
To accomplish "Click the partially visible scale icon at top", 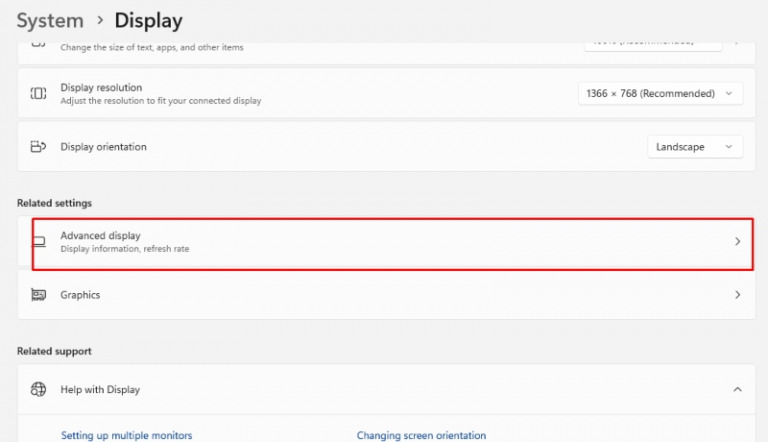I will pyautogui.click(x=38, y=44).
